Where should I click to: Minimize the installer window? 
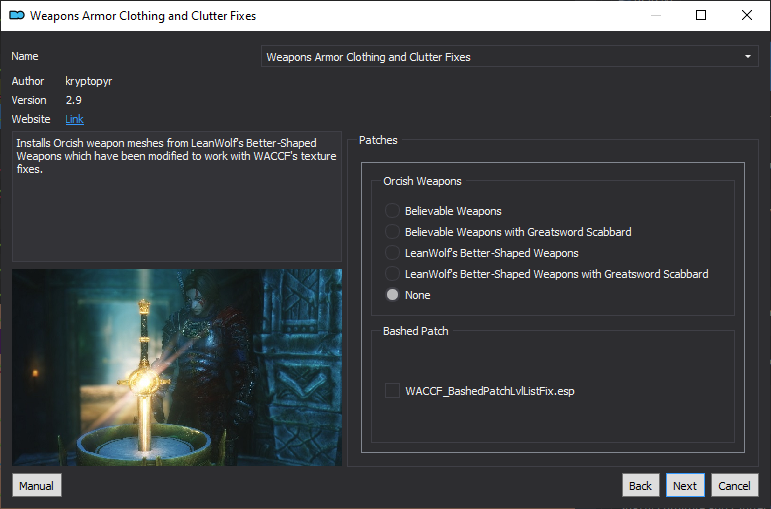pyautogui.click(x=656, y=15)
